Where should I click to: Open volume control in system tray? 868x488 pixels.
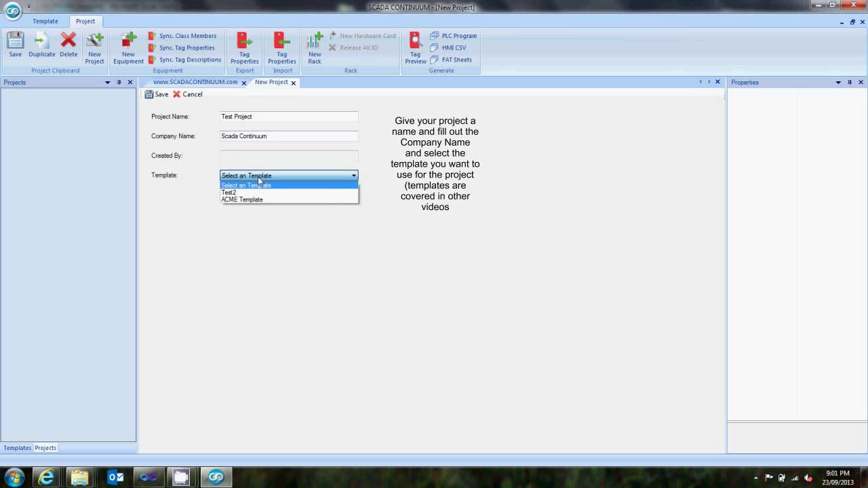pos(808,478)
